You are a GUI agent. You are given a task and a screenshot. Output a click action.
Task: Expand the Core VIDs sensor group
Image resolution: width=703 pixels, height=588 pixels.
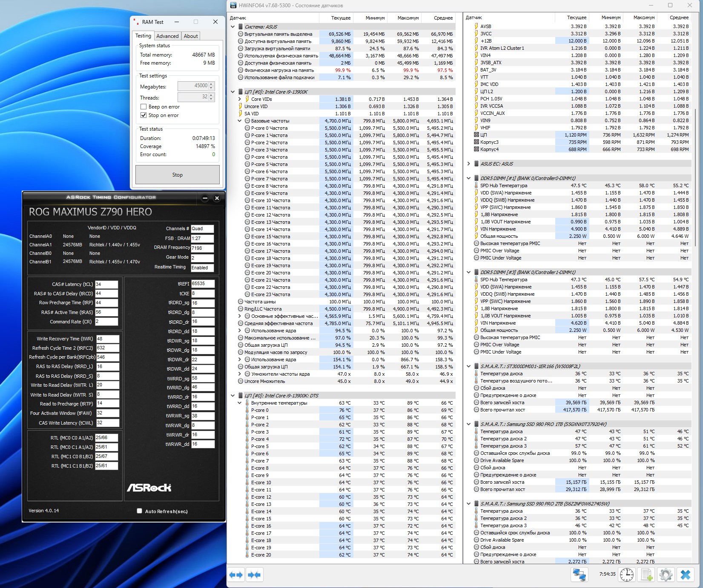[240, 99]
